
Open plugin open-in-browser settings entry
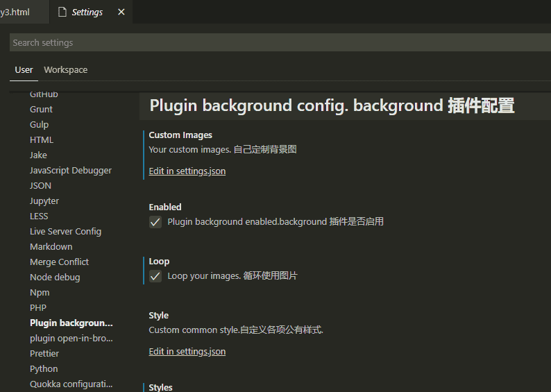click(71, 339)
